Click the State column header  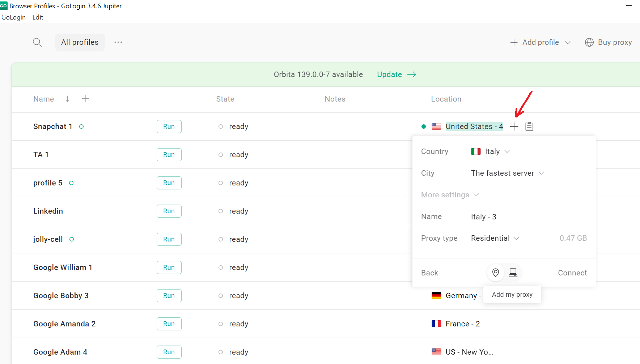[x=225, y=99]
